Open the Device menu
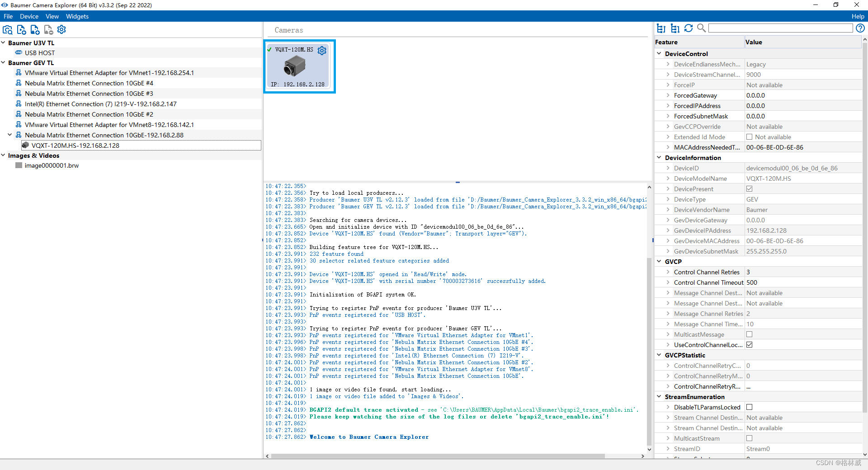This screenshot has width=868, height=470. coord(29,16)
